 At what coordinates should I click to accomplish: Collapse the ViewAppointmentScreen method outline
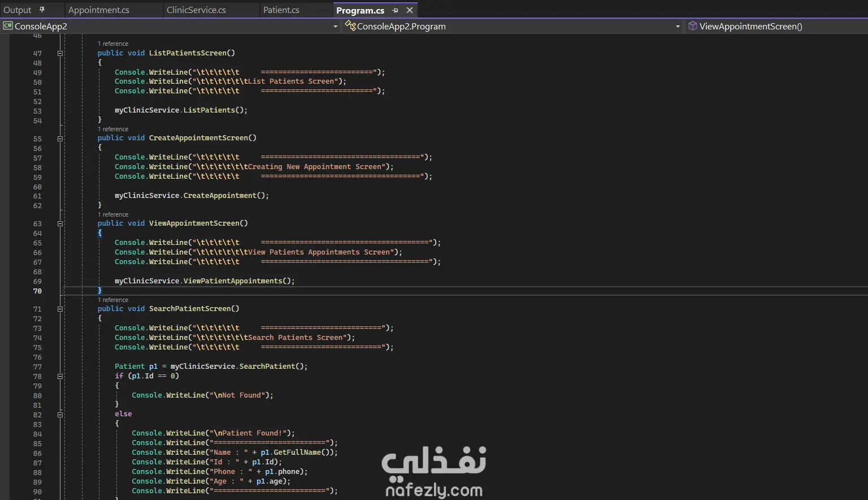[x=60, y=223]
